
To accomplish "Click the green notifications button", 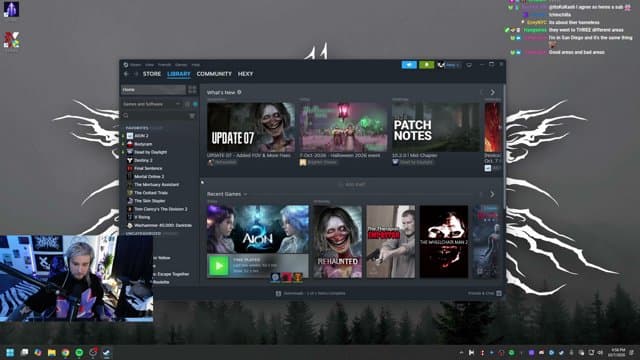I will pyautogui.click(x=427, y=65).
